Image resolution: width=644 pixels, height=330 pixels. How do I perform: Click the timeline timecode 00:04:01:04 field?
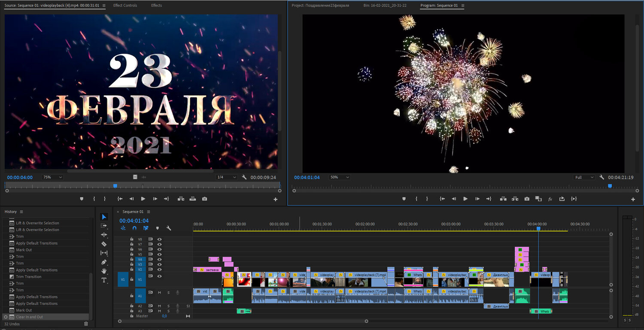click(x=134, y=221)
